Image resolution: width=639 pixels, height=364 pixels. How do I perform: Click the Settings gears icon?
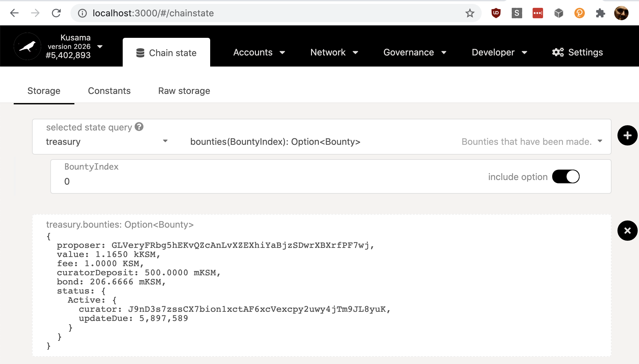point(558,52)
